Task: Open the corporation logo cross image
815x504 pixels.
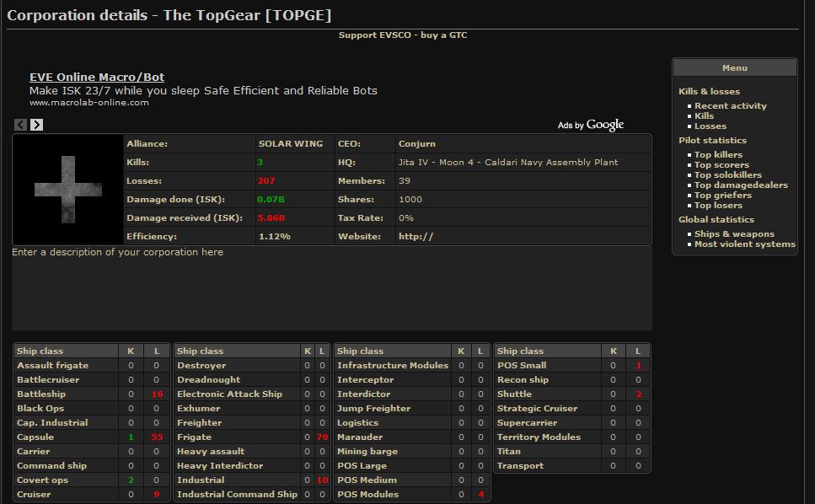Action: click(x=67, y=190)
